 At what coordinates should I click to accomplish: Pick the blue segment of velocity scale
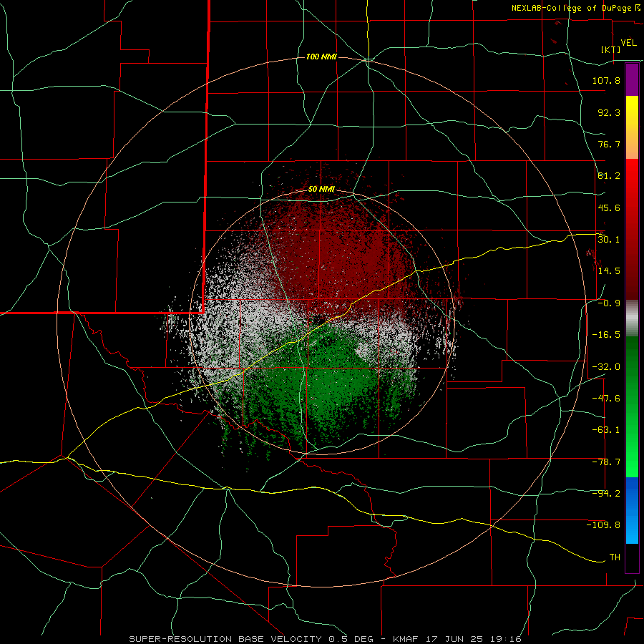click(632, 510)
